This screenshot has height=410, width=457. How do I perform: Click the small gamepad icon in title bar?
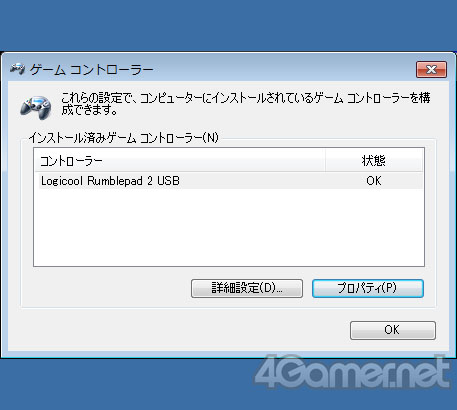(18, 69)
